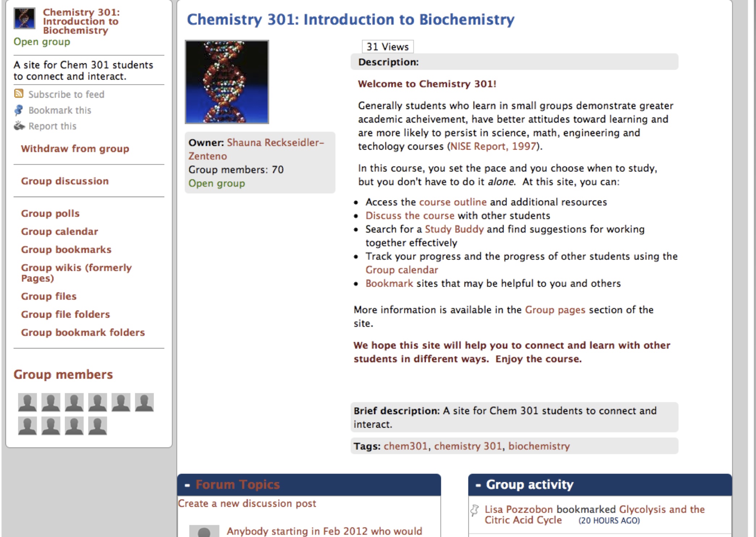
Task: Click Withdraw from group
Action: click(x=75, y=149)
